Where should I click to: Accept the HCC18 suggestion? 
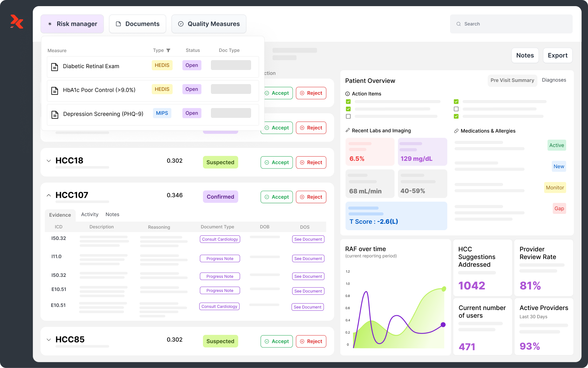click(277, 162)
